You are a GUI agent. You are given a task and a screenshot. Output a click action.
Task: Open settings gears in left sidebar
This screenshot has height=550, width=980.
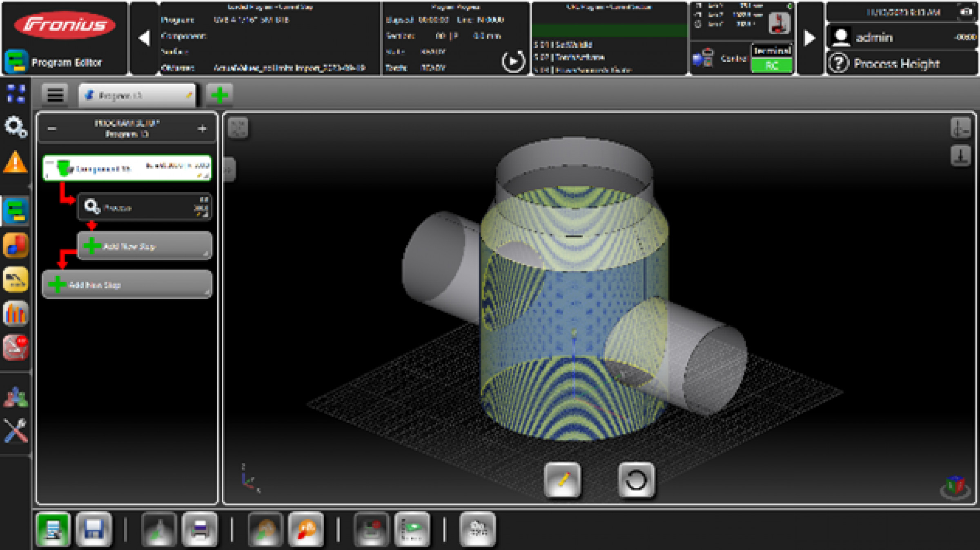click(16, 127)
